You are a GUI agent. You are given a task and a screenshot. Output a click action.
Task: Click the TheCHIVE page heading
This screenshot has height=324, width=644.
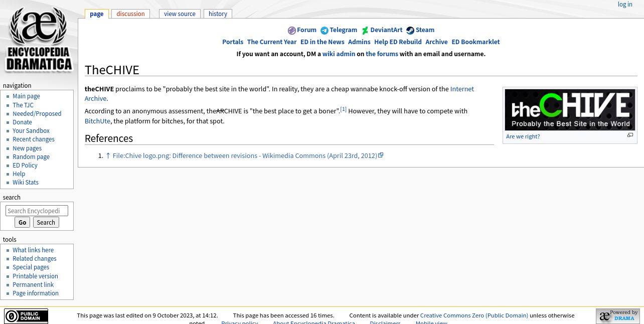coord(112,70)
